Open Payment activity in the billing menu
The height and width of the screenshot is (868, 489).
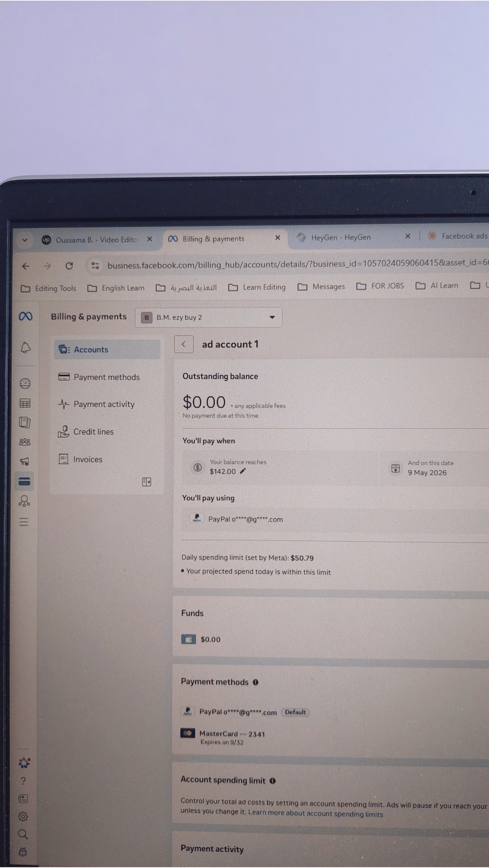(x=107, y=404)
